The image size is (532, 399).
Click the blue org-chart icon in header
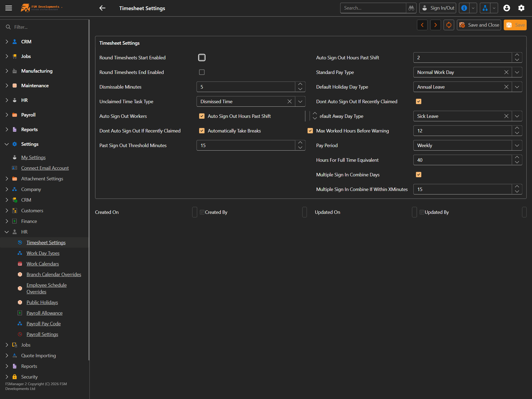pos(485,8)
